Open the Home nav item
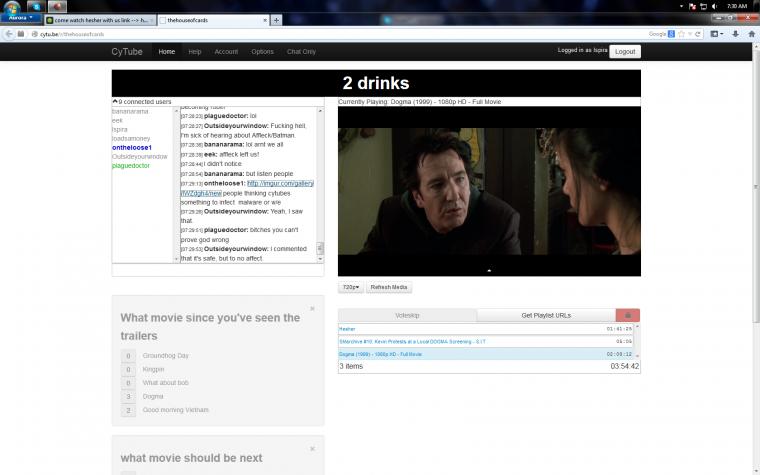The image size is (760, 475). pos(166,51)
